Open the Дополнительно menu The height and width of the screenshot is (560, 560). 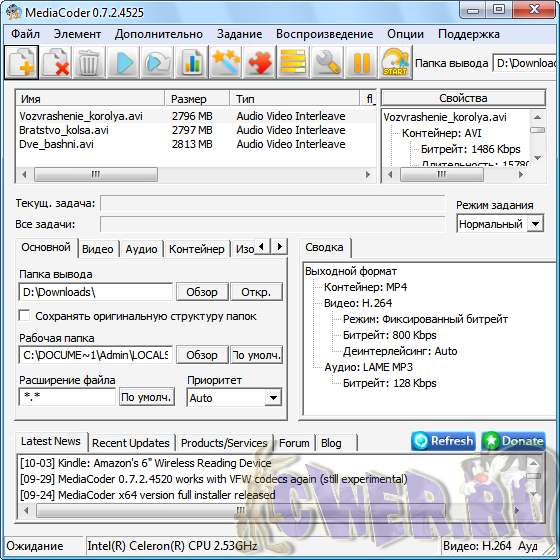[x=159, y=34]
